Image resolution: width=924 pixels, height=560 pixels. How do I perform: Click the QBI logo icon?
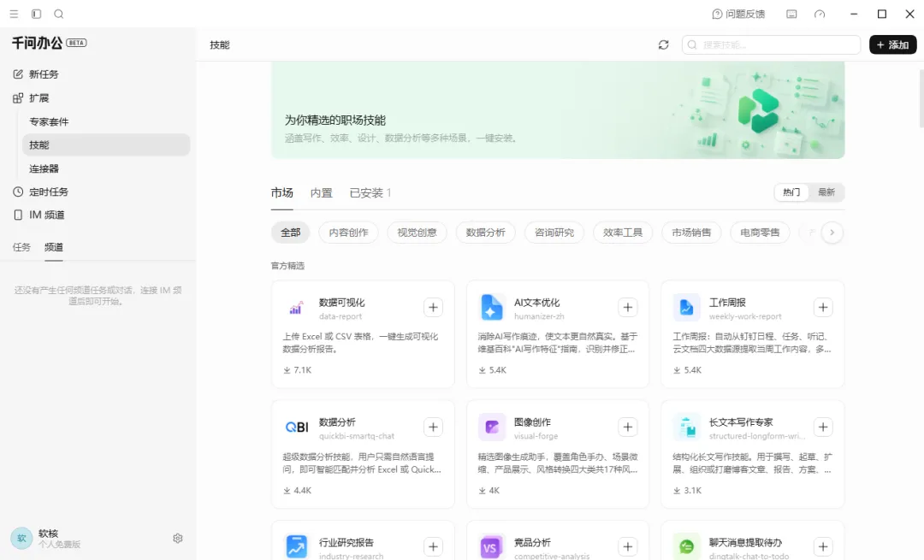pos(296,427)
